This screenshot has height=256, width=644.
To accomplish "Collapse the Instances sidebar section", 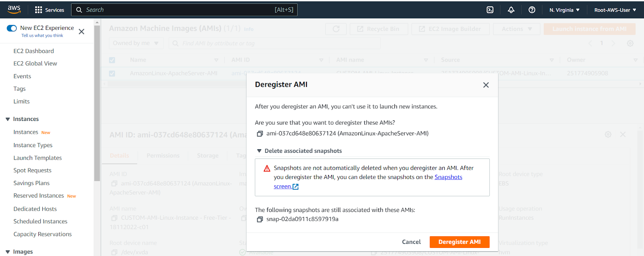I will tap(8, 119).
